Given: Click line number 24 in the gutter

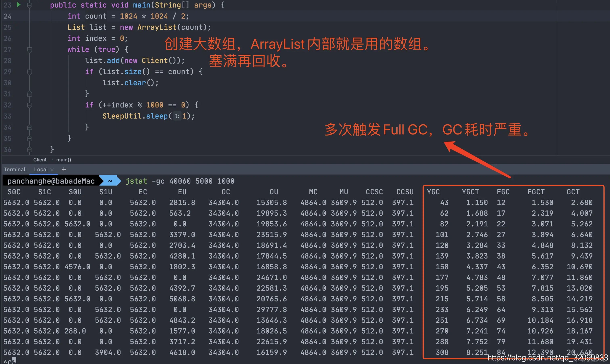Looking at the screenshot, I should click(x=7, y=16).
